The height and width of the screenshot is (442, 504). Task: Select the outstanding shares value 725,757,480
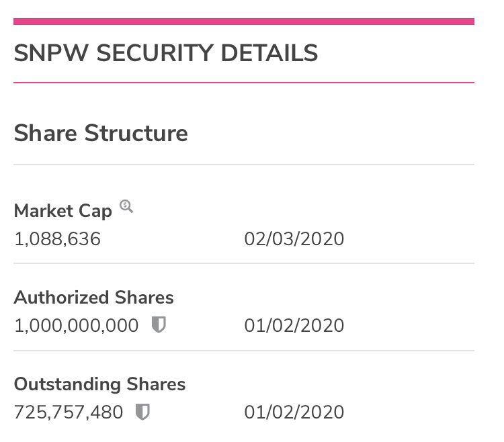tap(69, 412)
